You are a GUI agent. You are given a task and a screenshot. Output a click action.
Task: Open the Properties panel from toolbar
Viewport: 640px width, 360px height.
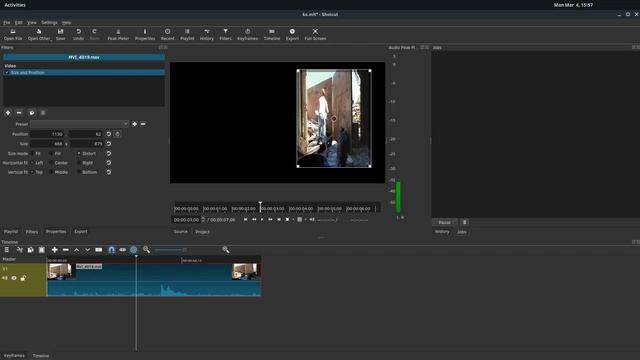pyautogui.click(x=145, y=34)
